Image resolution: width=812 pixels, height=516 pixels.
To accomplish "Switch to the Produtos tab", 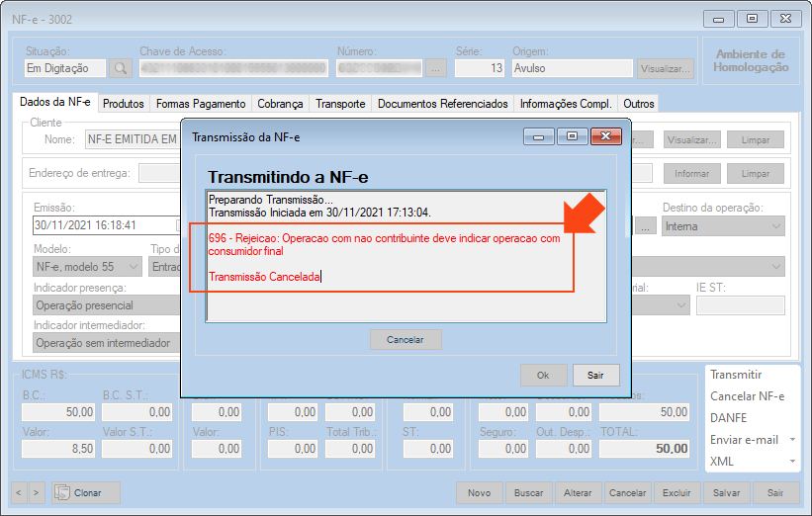I will pyautogui.click(x=124, y=104).
